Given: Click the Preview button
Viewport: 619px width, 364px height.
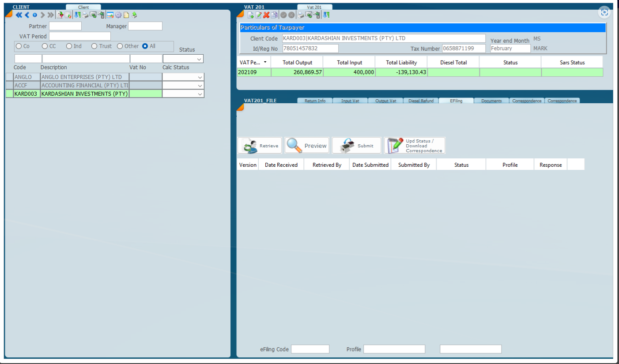Looking at the screenshot, I should click(307, 146).
